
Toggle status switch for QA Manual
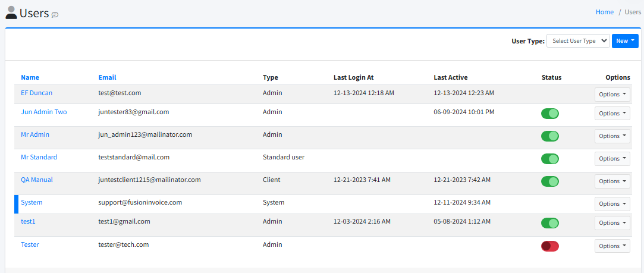(x=549, y=181)
